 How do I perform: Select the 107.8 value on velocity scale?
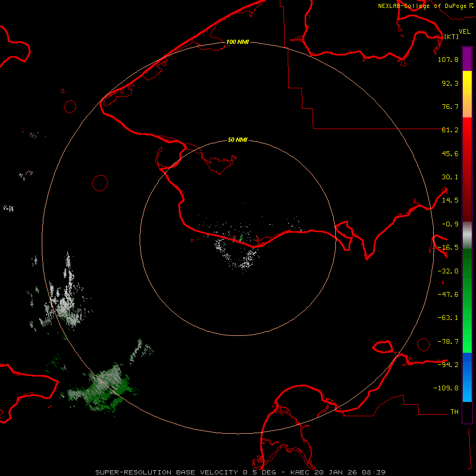click(x=448, y=59)
